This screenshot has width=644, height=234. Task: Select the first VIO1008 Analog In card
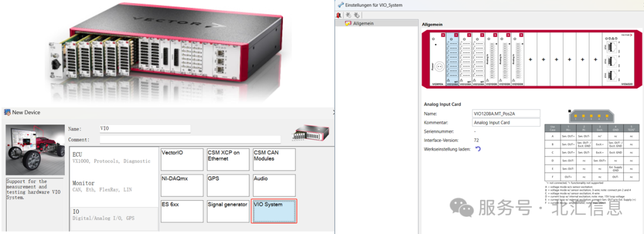(491, 60)
